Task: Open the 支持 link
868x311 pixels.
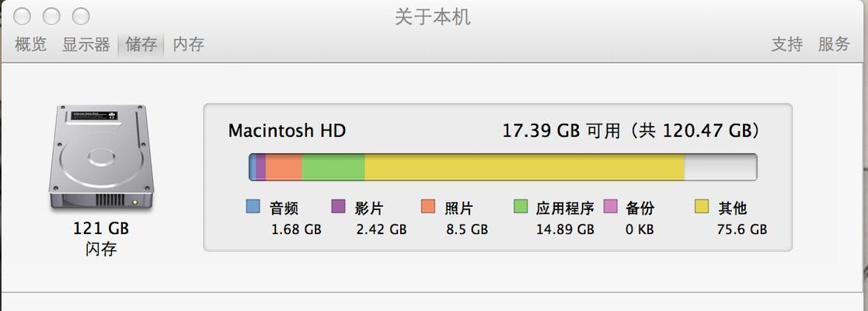Action: 787,44
